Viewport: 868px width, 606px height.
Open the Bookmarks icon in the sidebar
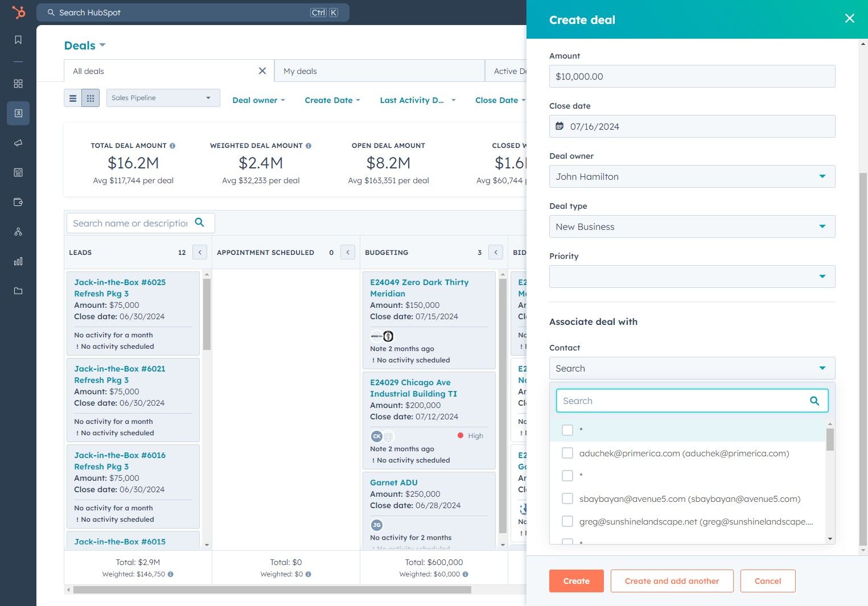18,40
